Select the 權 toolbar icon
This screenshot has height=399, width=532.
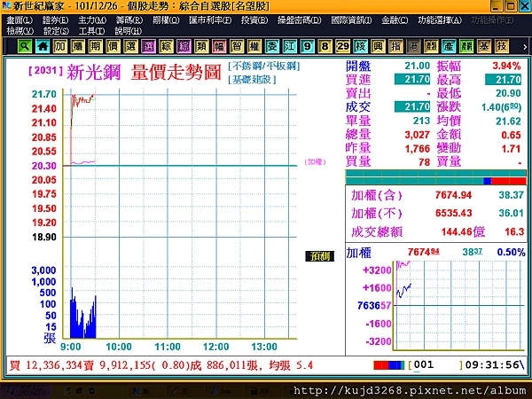tap(254, 46)
